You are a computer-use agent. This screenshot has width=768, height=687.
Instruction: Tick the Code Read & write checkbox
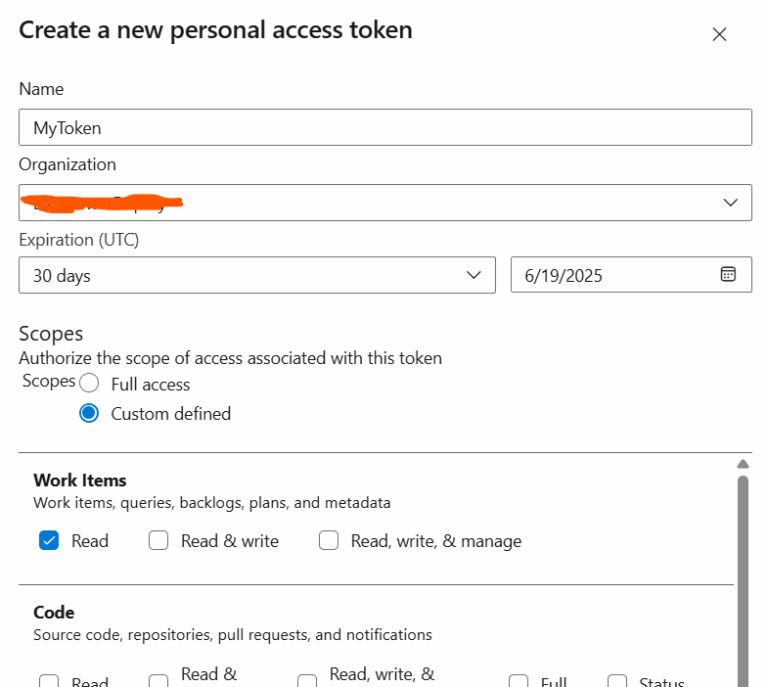click(x=159, y=682)
